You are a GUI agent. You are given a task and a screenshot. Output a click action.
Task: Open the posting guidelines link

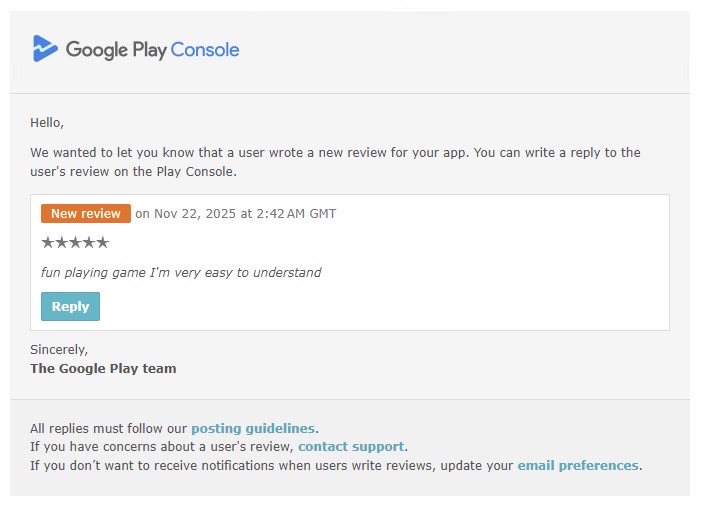[x=252, y=429]
